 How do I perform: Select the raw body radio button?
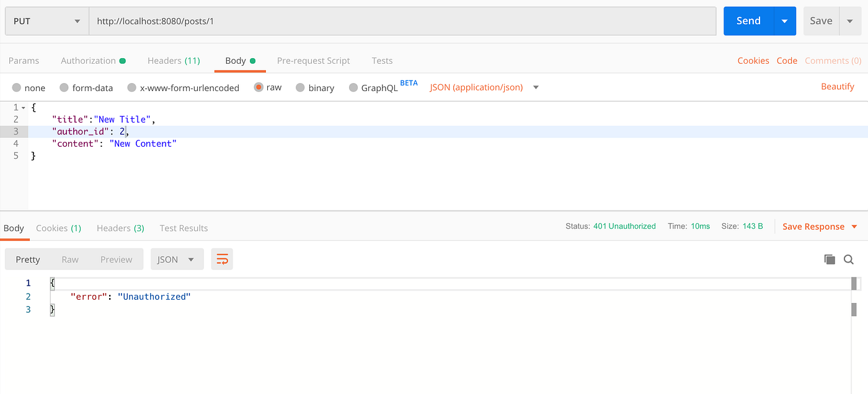258,87
